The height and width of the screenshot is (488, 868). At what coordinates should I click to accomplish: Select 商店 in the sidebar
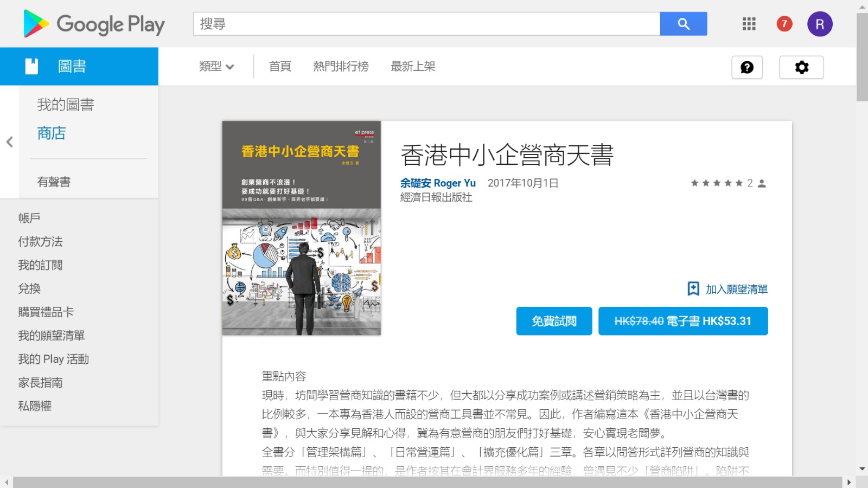point(52,133)
